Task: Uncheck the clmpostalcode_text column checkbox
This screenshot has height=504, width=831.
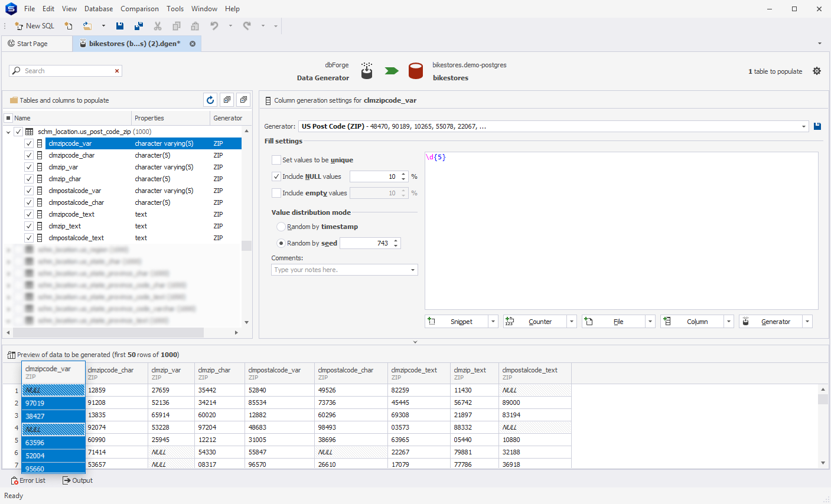Action: pyautogui.click(x=28, y=238)
